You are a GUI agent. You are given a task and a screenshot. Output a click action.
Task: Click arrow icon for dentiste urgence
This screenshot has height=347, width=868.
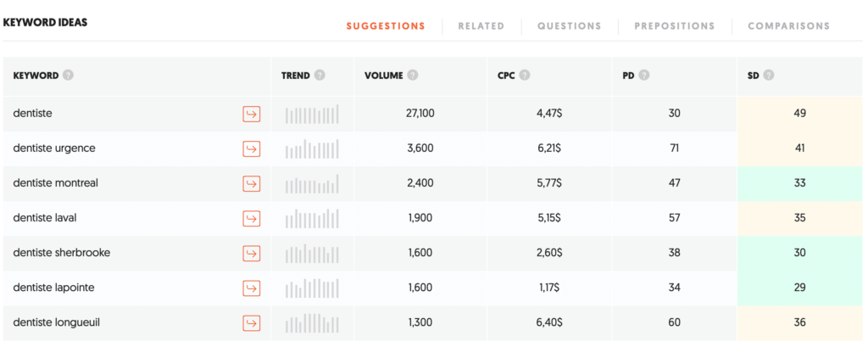[251, 148]
